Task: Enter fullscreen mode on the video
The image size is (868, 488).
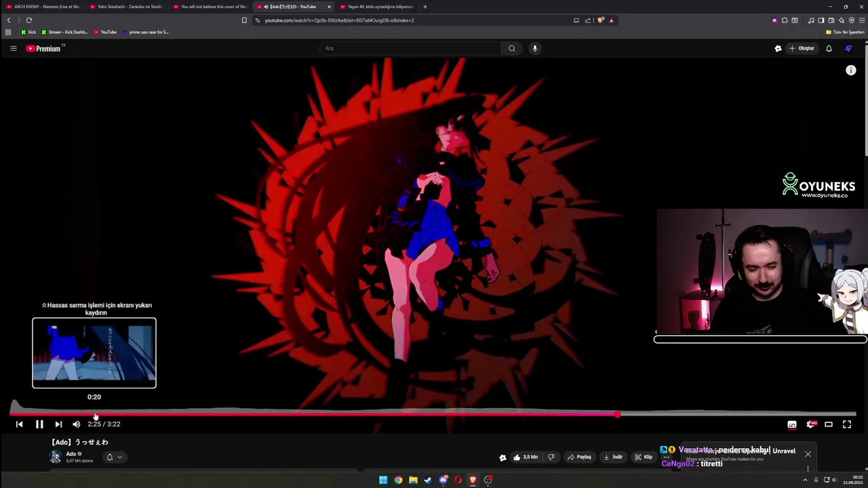Action: pos(847,424)
